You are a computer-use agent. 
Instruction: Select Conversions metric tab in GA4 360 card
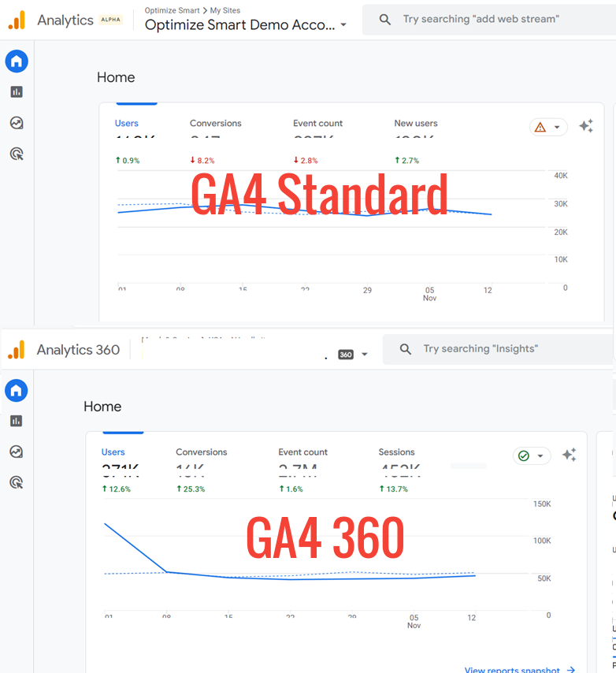[x=201, y=452]
